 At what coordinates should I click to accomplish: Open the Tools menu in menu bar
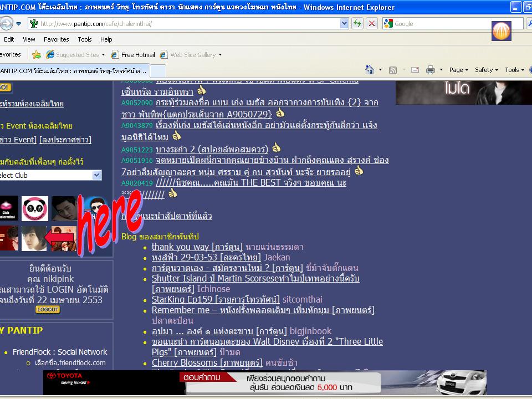84,39
